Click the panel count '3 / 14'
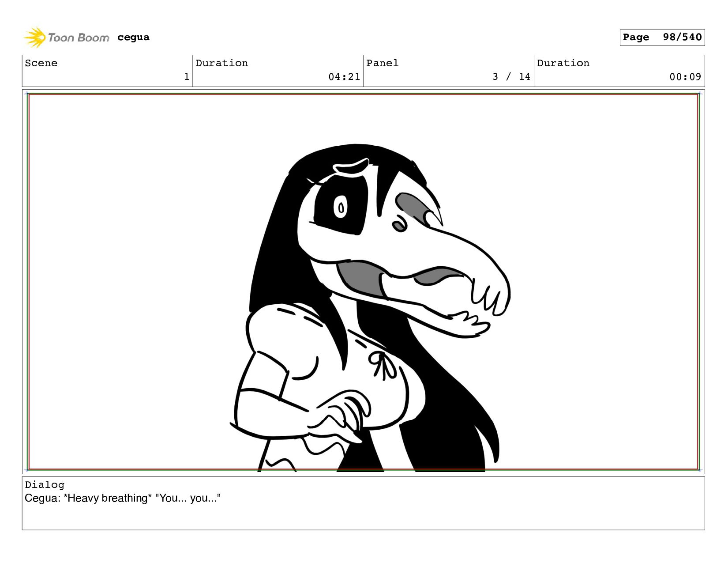The height and width of the screenshot is (563, 728). point(511,77)
